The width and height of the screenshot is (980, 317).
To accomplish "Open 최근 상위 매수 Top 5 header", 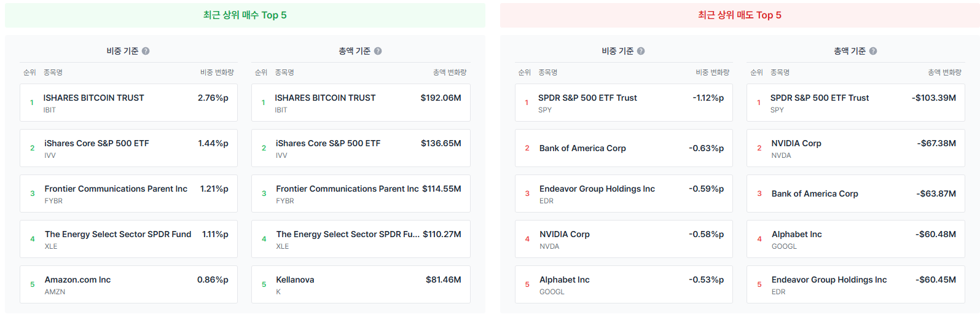I will (x=245, y=15).
